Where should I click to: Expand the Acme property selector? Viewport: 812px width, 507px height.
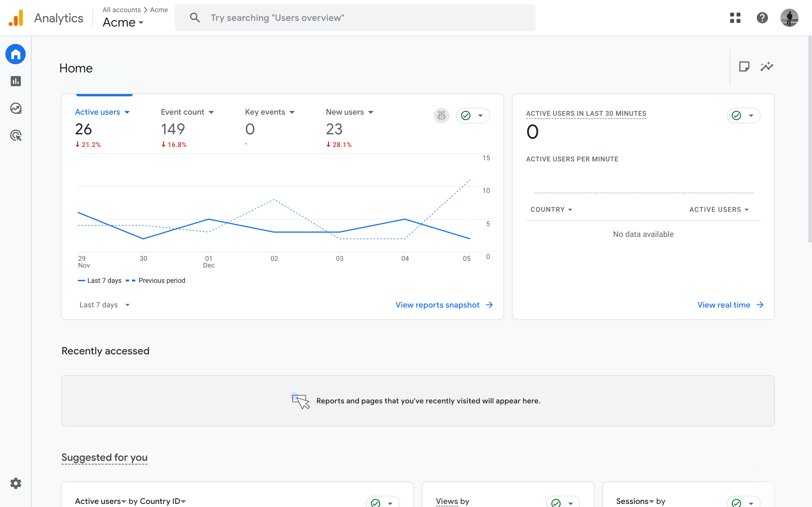(123, 22)
